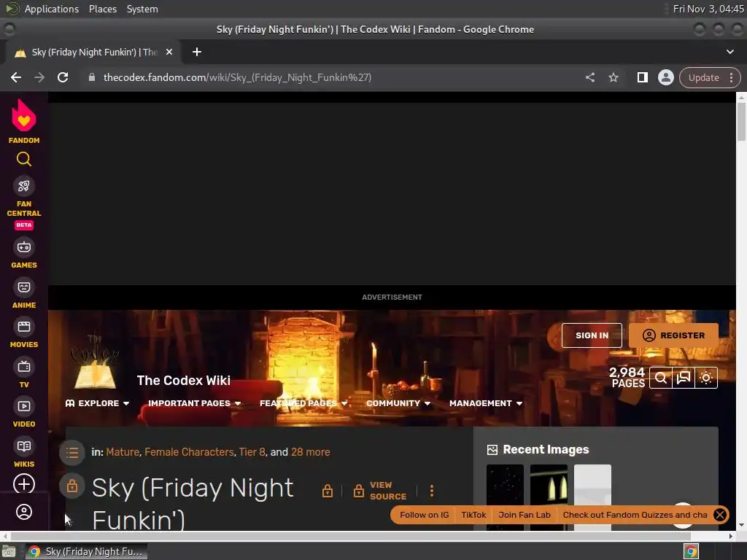This screenshot has height=560, width=747.
Task: Open the TV section icon
Action: point(24,367)
